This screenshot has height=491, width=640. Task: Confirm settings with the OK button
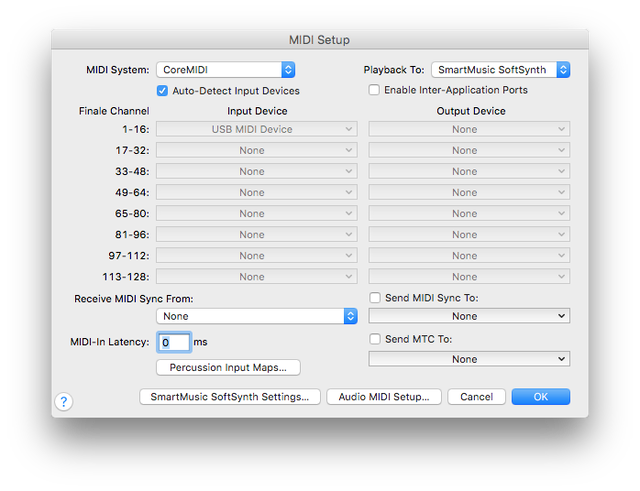click(x=540, y=396)
